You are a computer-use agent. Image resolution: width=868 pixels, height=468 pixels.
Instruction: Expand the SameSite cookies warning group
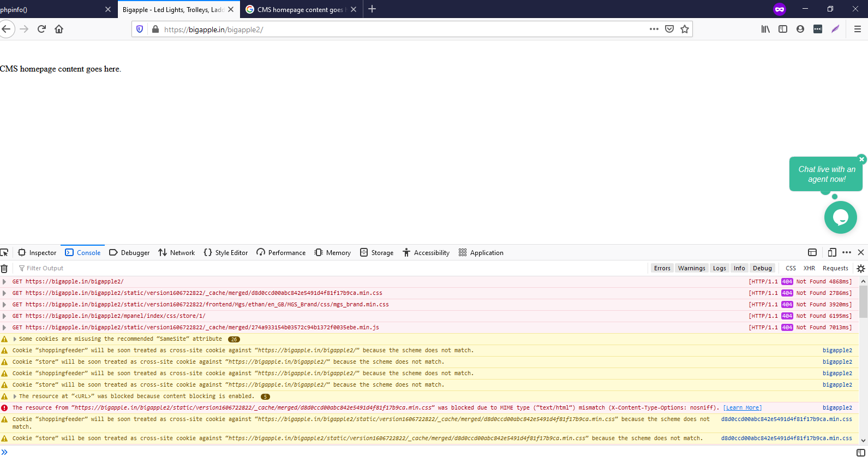coord(15,339)
